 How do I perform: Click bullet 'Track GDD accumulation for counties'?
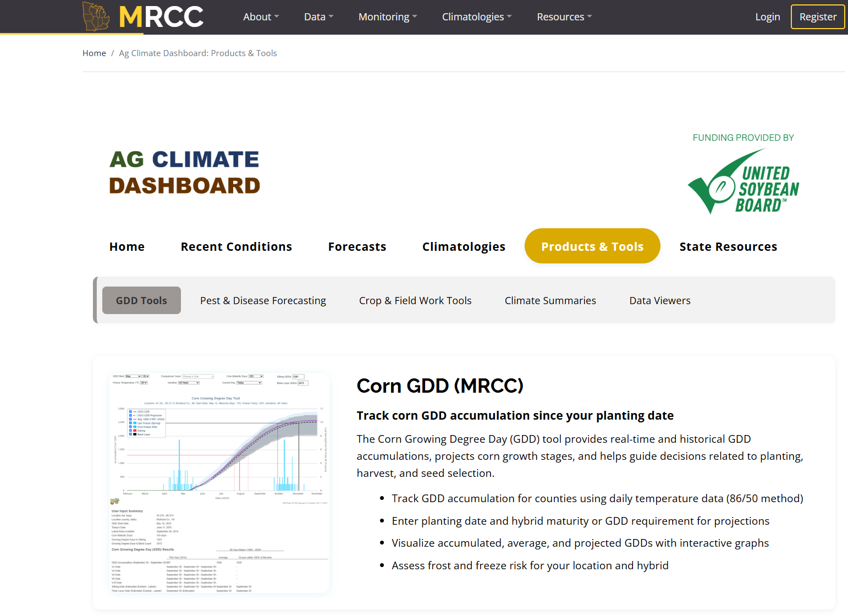pyautogui.click(x=597, y=498)
